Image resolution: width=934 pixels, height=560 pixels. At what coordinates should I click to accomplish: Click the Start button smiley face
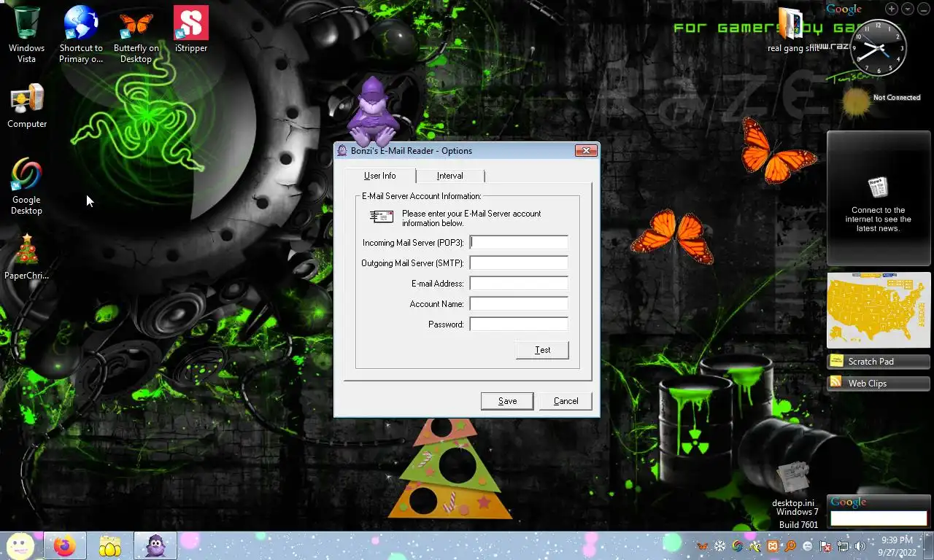[x=20, y=545]
